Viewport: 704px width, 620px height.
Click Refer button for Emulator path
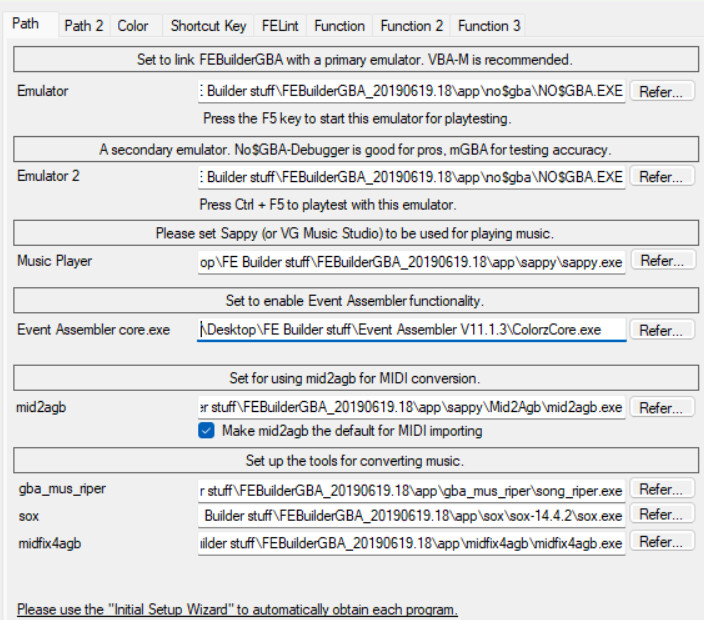tap(661, 92)
